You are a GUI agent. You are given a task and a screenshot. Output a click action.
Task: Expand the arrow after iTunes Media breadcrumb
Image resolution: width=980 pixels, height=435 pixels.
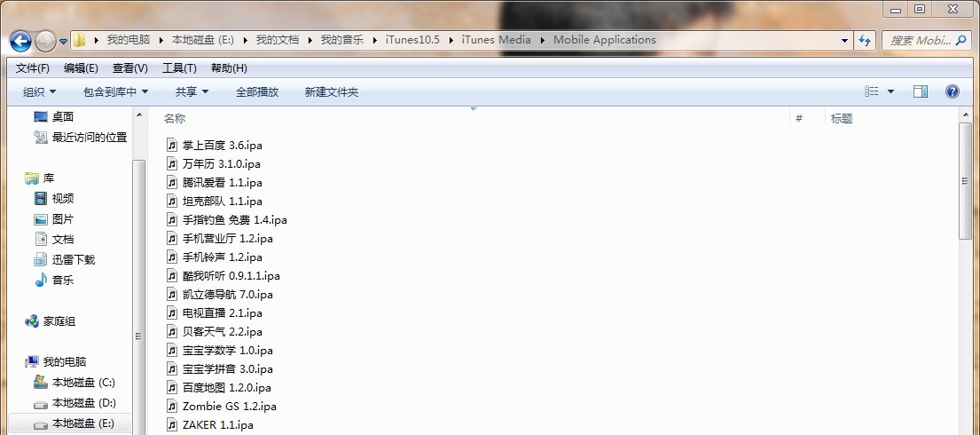[x=542, y=40]
